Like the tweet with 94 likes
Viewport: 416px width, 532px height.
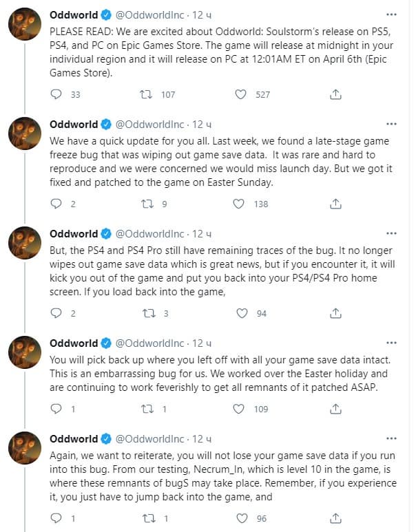[242, 313]
